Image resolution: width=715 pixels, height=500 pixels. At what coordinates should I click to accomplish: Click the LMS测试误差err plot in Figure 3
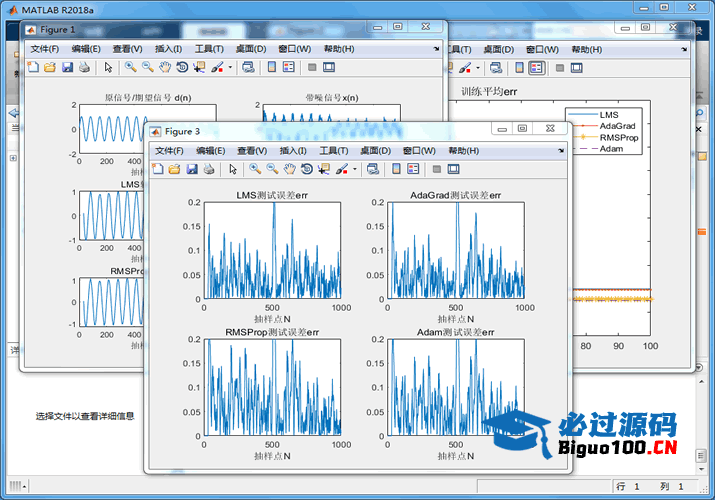(x=272, y=250)
